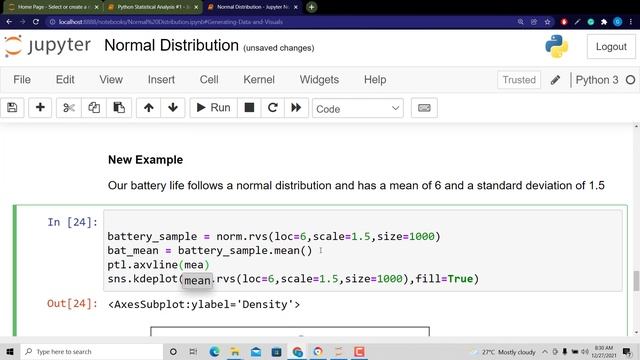Move selected cell up with the arrow

point(149,108)
